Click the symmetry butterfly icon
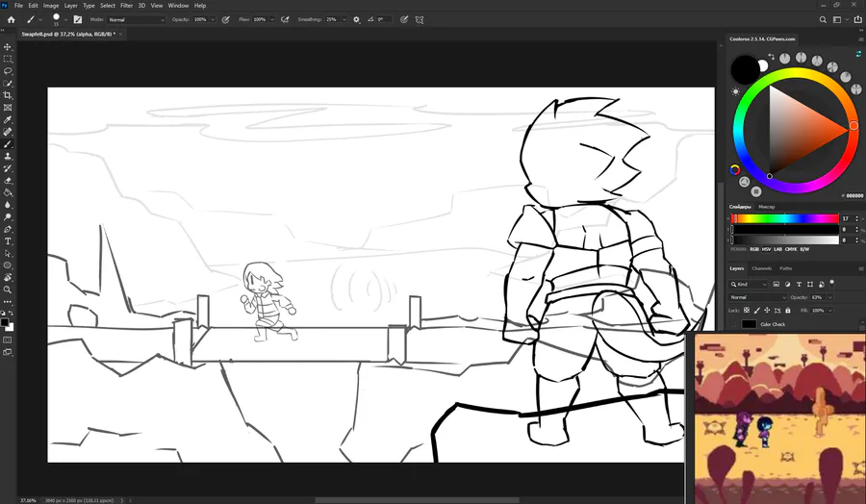Viewport: 866px width, 504px height. click(420, 19)
